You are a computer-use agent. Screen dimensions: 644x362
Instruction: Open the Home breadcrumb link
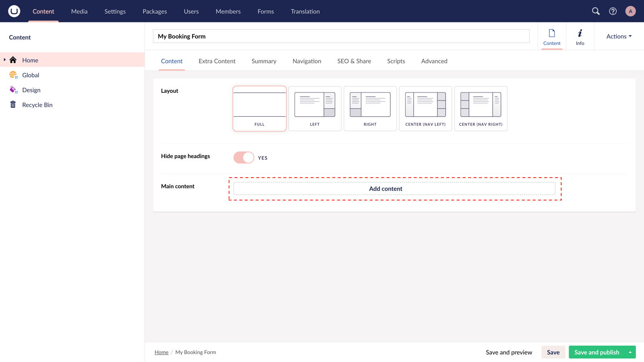click(161, 352)
